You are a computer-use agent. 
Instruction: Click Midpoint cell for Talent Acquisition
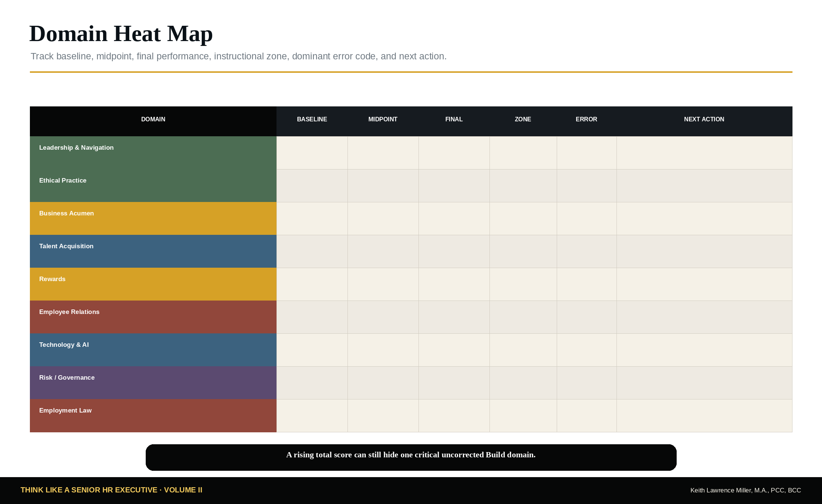tap(383, 252)
